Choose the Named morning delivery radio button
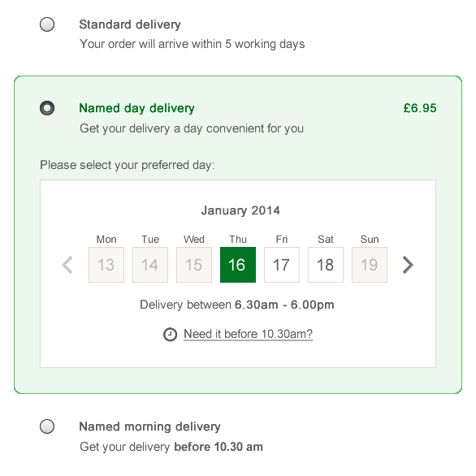 pyautogui.click(x=47, y=426)
